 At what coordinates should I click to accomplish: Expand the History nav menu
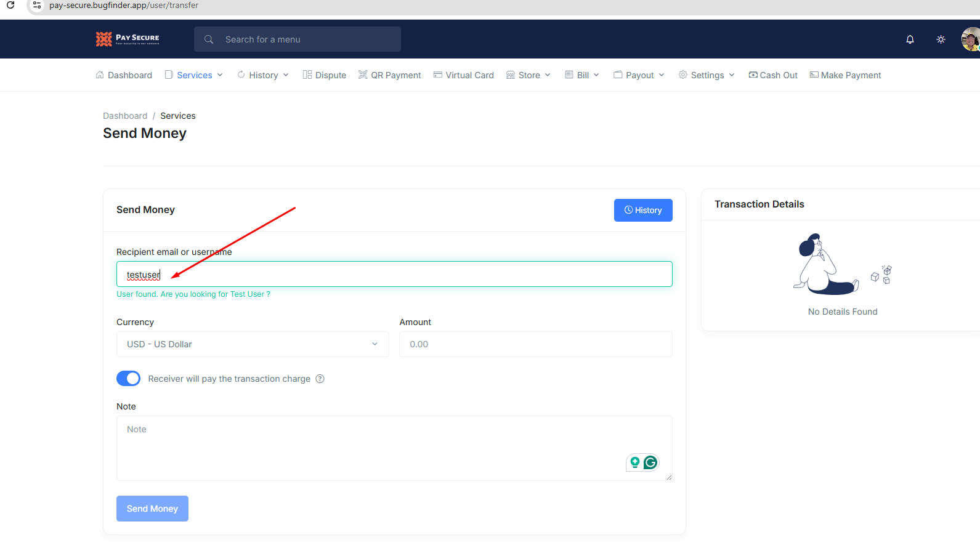pos(263,75)
